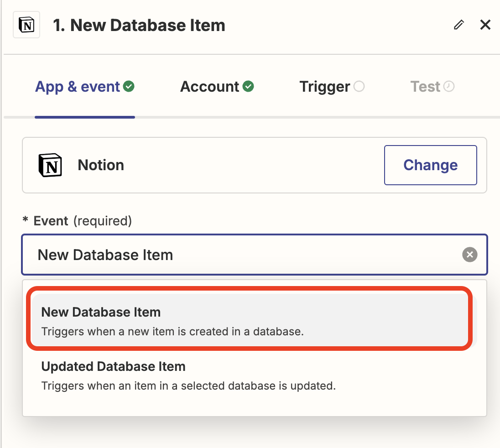500x448 pixels.
Task: Go to the Trigger tab
Action: coord(324,87)
